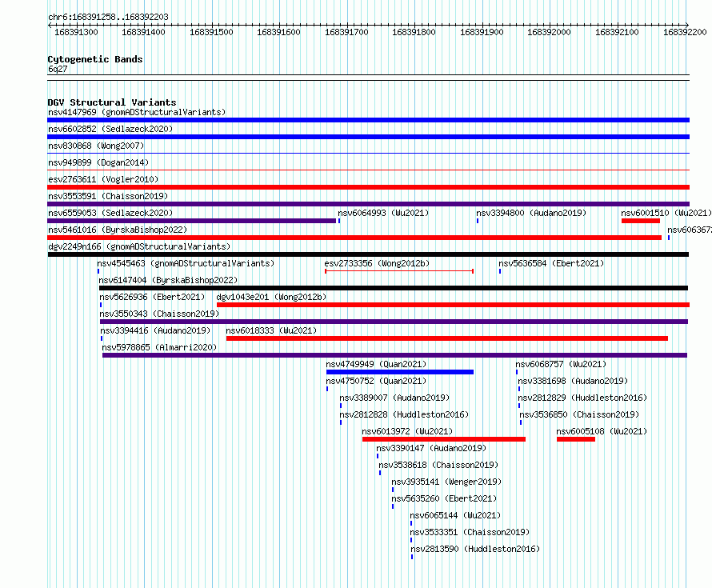Screen dimensions: 712x588
Task: Click the chr6:168391258..168392203 coordinate label
Action: tap(108, 17)
